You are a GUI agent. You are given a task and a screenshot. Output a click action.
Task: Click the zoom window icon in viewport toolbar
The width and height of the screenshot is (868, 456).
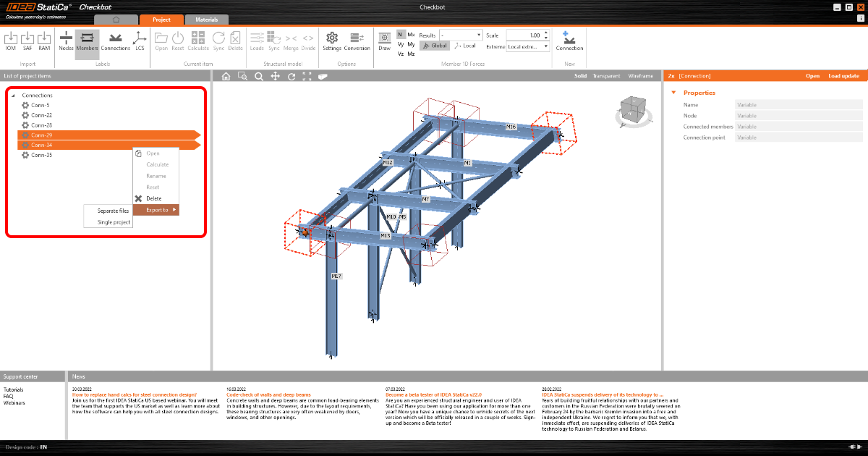(242, 76)
